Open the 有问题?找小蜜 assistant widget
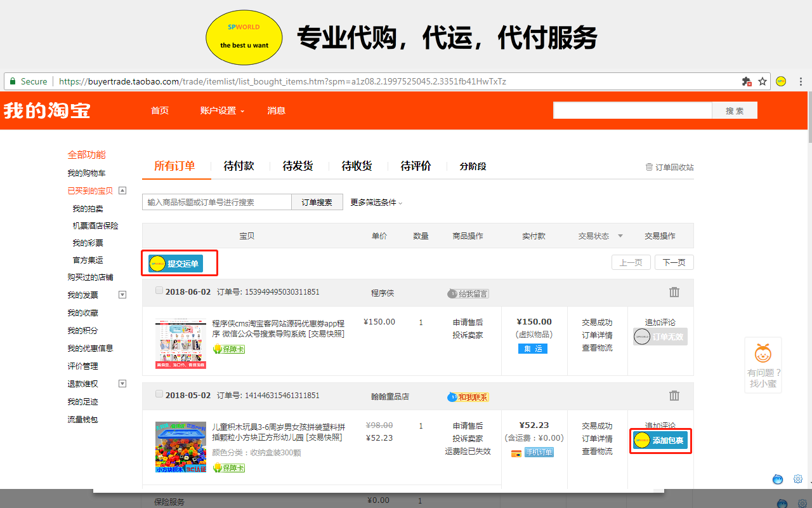 pyautogui.click(x=763, y=365)
